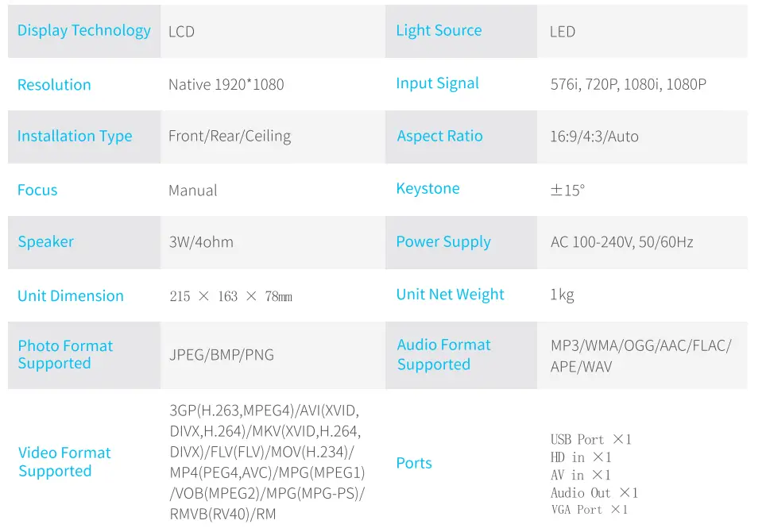The image size is (766, 532).
Task: Click the Installation Type heading
Action: (75, 137)
